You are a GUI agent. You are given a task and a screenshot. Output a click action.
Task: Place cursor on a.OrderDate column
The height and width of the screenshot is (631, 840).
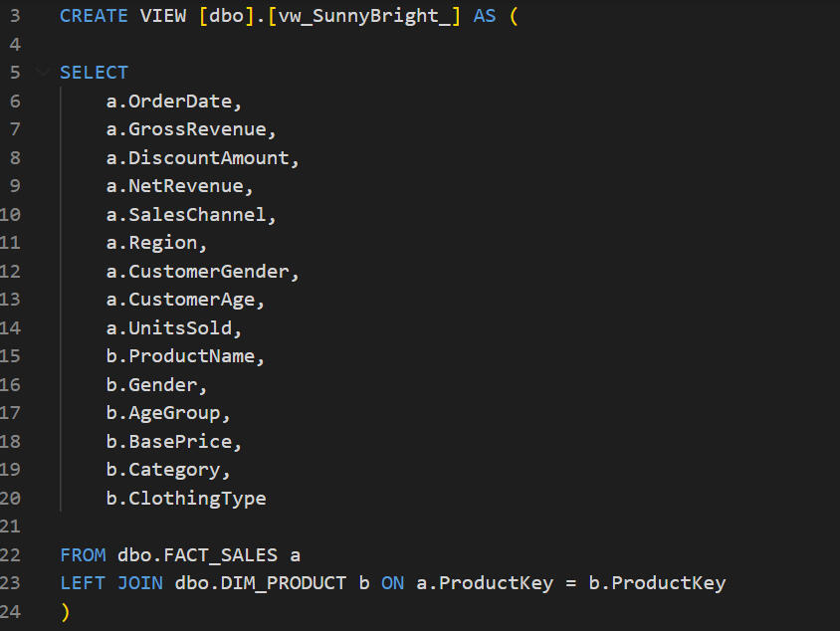[x=174, y=101]
